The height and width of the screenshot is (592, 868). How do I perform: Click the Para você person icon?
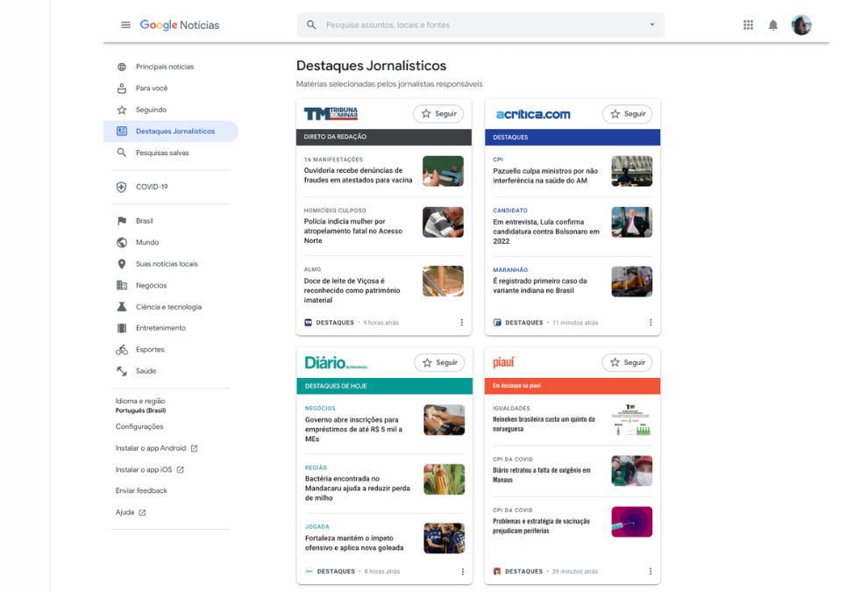point(122,89)
